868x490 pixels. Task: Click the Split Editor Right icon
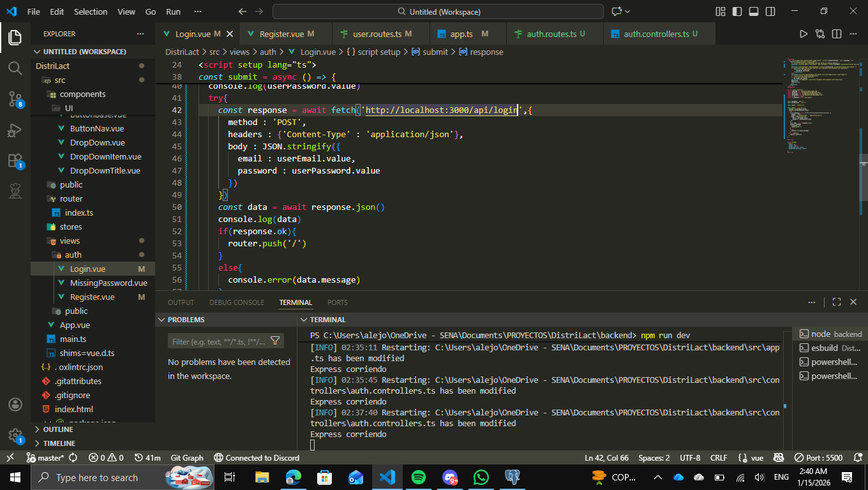point(836,34)
